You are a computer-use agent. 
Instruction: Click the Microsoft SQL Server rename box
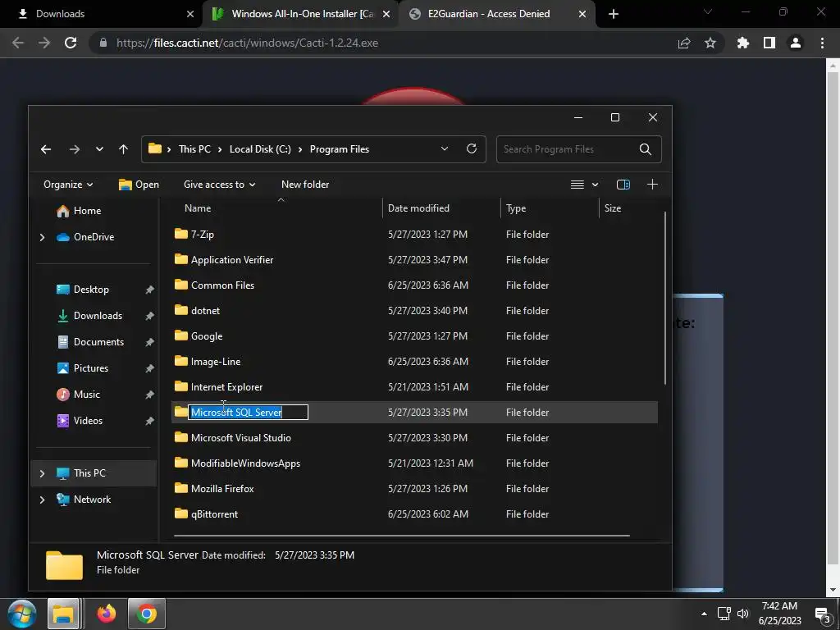(x=248, y=412)
